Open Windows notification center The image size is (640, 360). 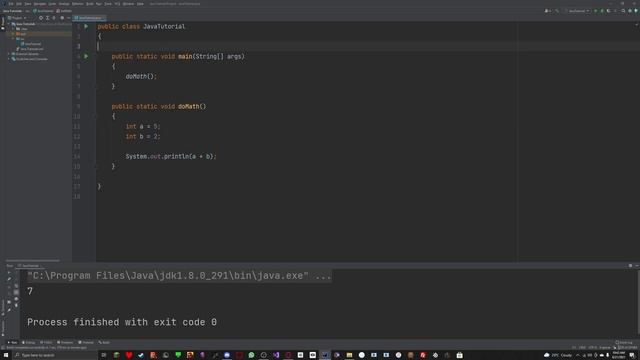click(632, 355)
